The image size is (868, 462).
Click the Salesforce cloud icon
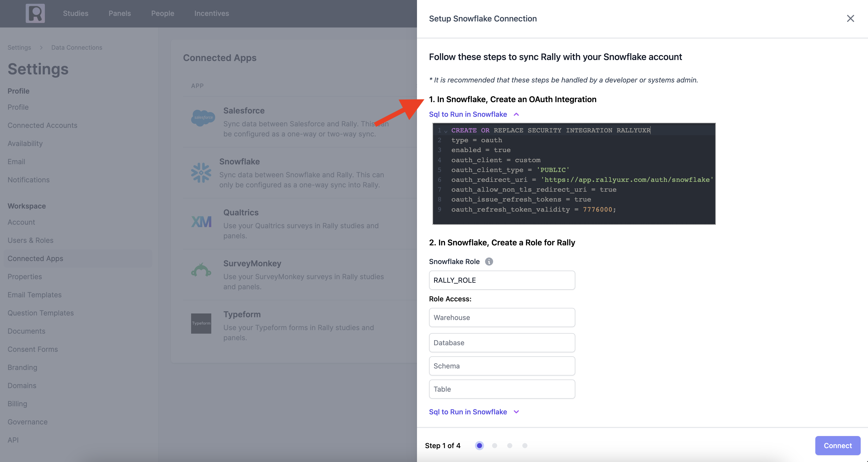203,118
